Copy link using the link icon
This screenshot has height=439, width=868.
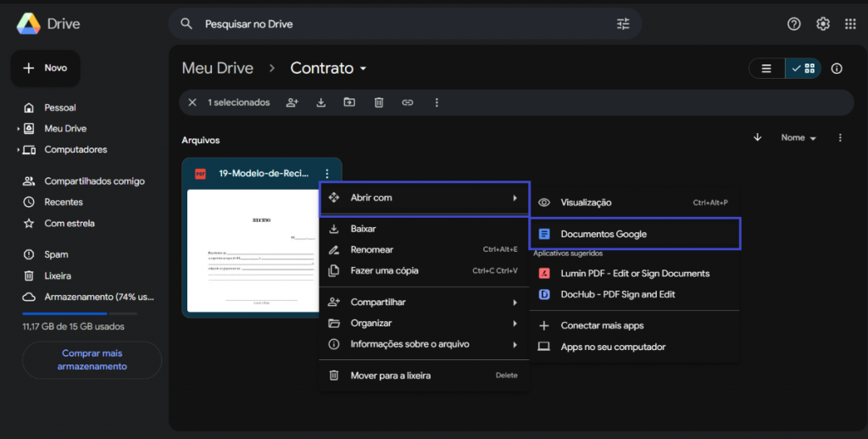pyautogui.click(x=408, y=103)
